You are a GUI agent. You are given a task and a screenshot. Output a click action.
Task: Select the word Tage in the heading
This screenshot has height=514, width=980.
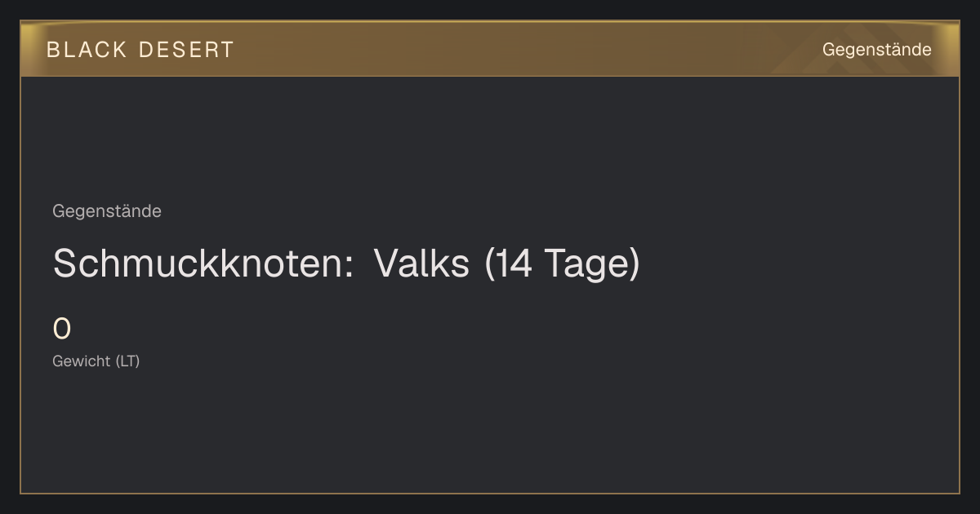click(586, 264)
